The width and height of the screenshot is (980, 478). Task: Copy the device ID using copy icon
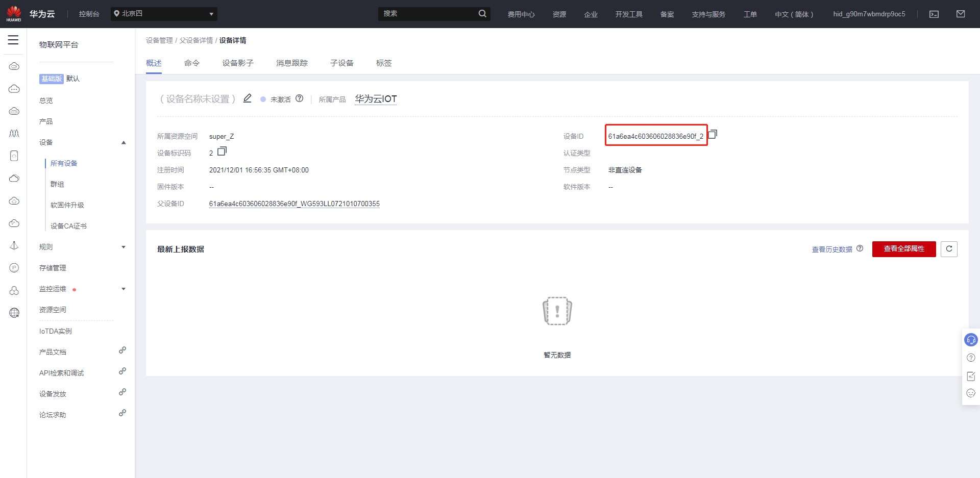[x=713, y=134]
